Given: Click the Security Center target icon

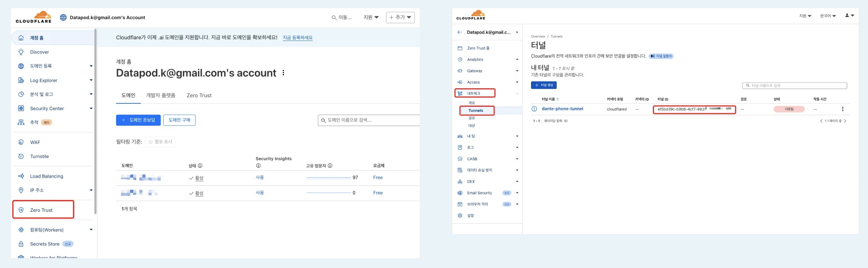Looking at the screenshot, I should click(21, 108).
